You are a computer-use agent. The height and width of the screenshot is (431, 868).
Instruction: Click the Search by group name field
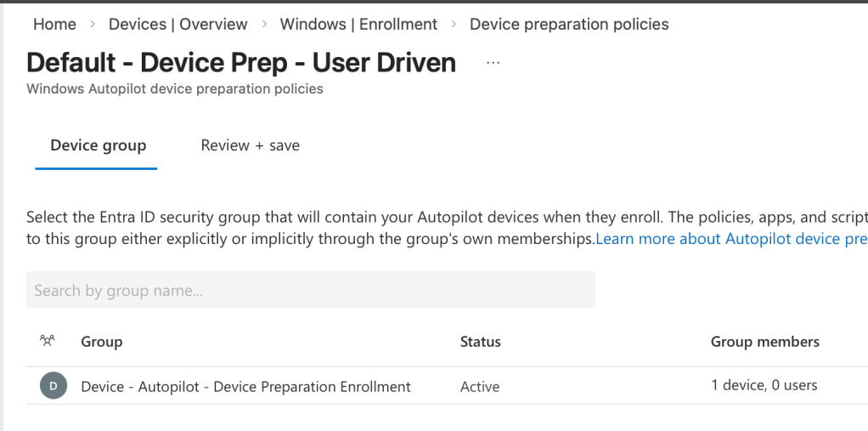tap(310, 291)
